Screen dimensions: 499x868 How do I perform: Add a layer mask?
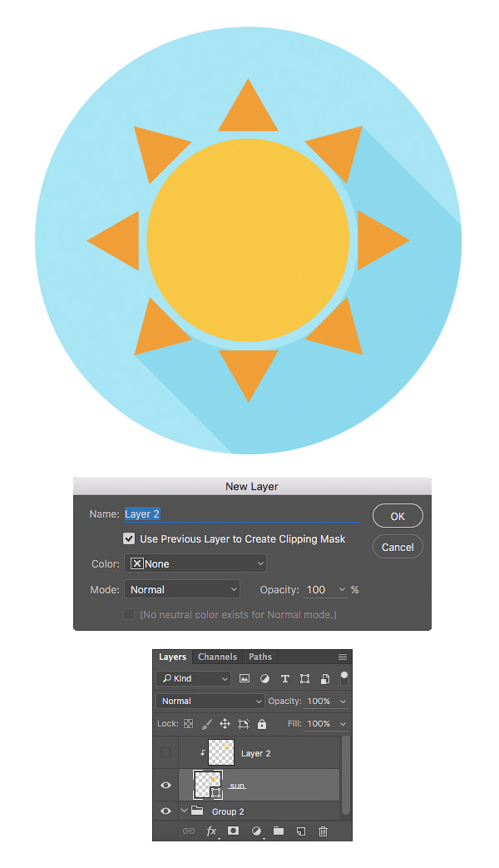(x=234, y=831)
